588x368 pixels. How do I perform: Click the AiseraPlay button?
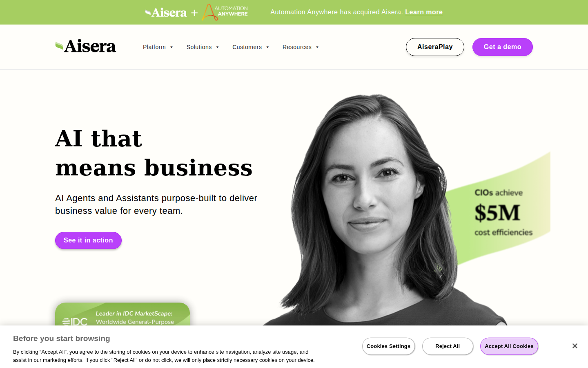coord(435,47)
